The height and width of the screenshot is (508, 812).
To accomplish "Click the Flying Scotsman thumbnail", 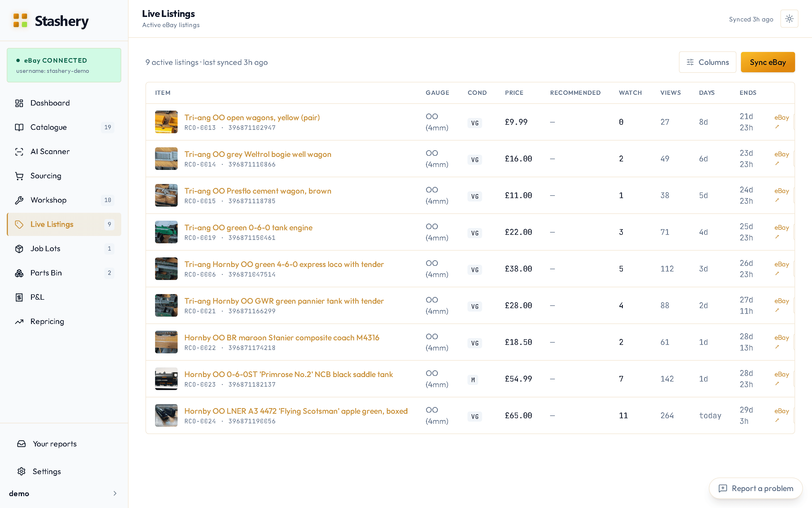I will [166, 415].
